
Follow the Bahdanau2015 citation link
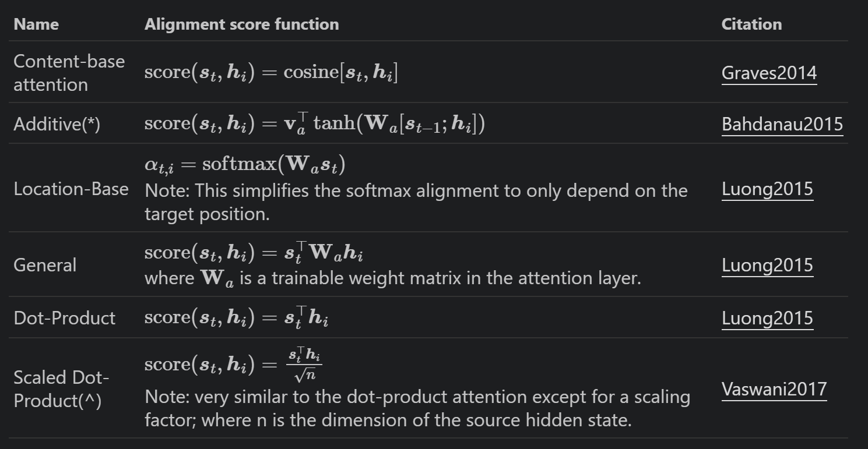pos(782,124)
